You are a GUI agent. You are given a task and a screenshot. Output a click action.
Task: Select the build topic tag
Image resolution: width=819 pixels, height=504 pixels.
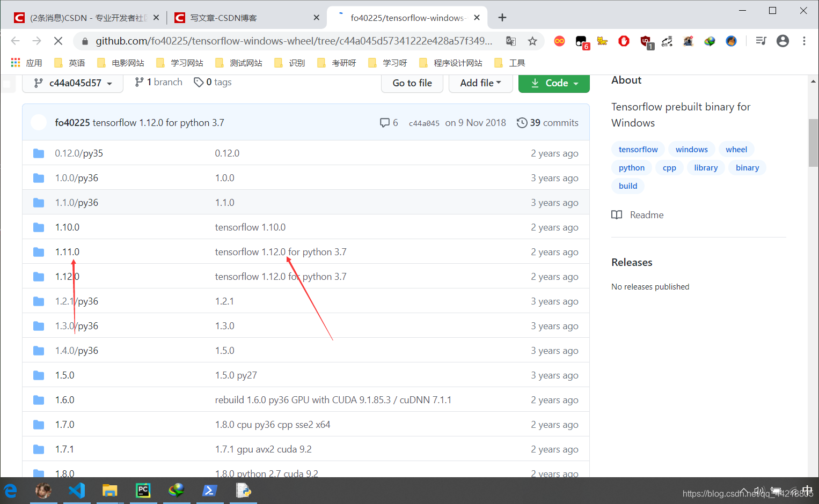628,186
